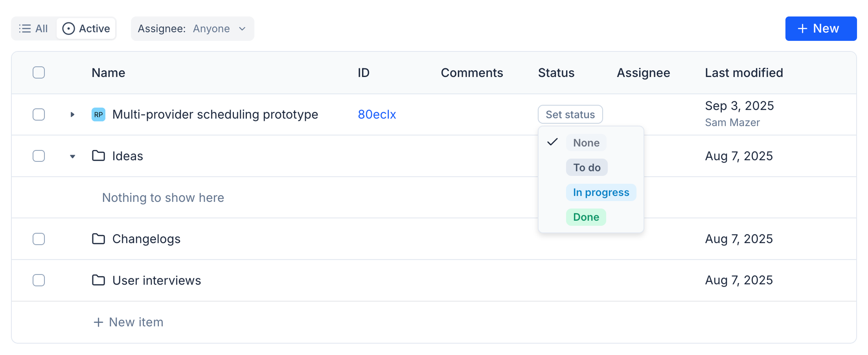Screen dimensions: 868x355
Task: Check the Multi-provider scheduling prototype row checkbox
Action: point(39,115)
